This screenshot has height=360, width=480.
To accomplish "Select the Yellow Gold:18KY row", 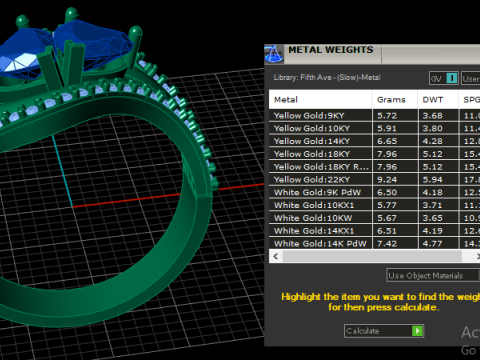I will click(375, 154).
